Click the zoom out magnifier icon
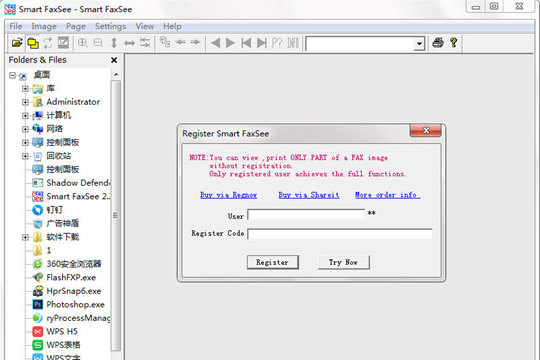Image resolution: width=540 pixels, height=360 pixels. 98,43
